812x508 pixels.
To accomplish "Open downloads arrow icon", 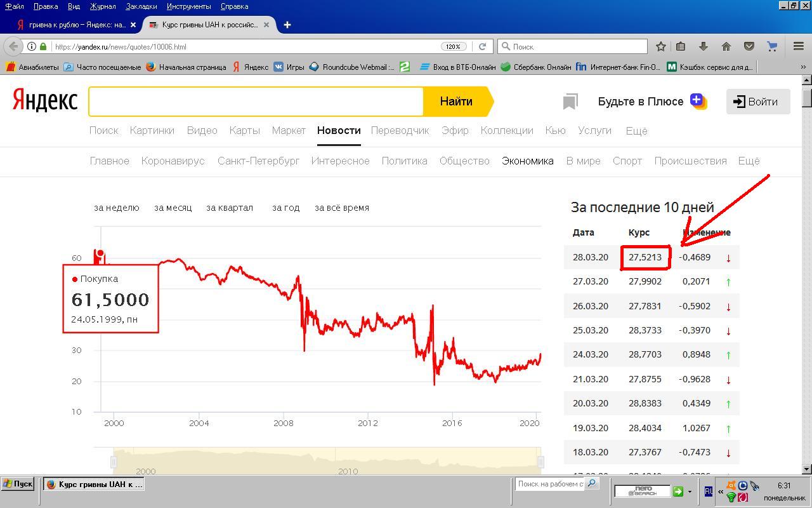I will 703,46.
